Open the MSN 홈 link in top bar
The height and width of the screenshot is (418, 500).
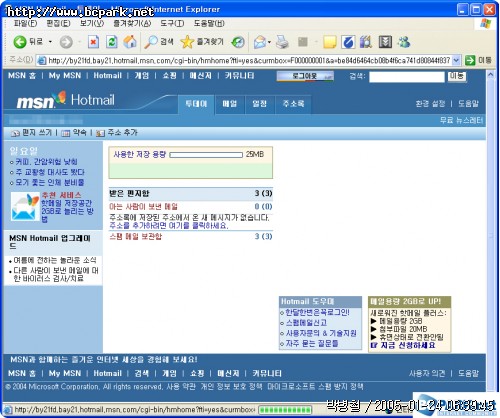coord(22,76)
